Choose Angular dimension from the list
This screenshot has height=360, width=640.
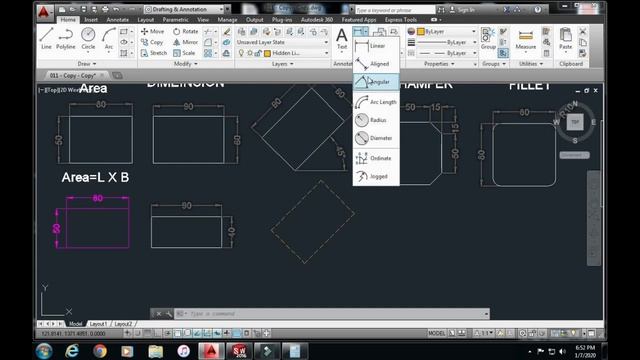[x=376, y=82]
